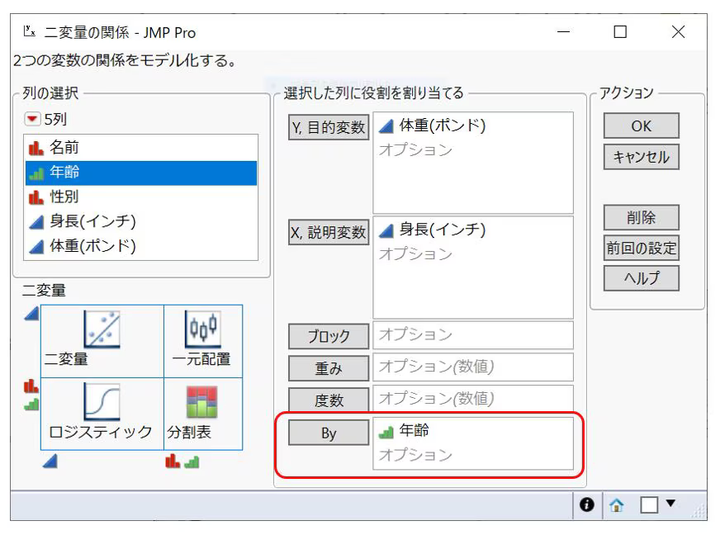The height and width of the screenshot is (535, 720).
Task: Maximize the JMP Pro dialog window
Action: click(x=620, y=32)
